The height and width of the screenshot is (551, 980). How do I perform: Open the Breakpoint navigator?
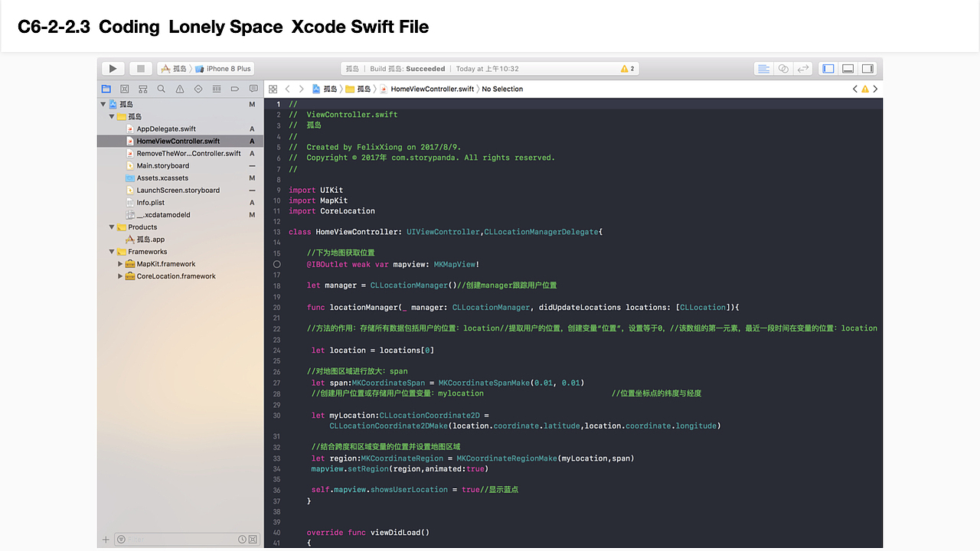click(x=234, y=89)
